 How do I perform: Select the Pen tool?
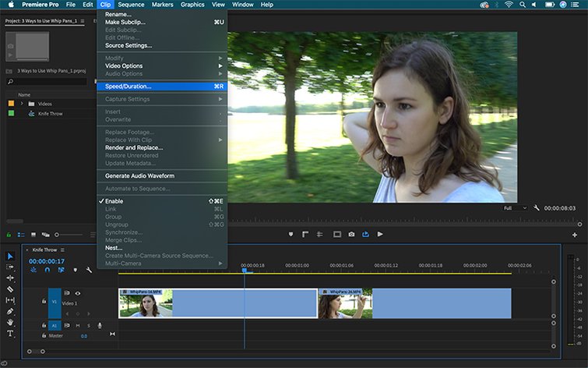(x=10, y=311)
